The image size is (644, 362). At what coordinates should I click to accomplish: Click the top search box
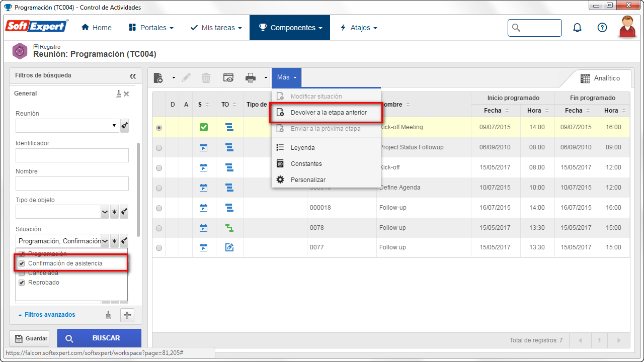pos(535,28)
